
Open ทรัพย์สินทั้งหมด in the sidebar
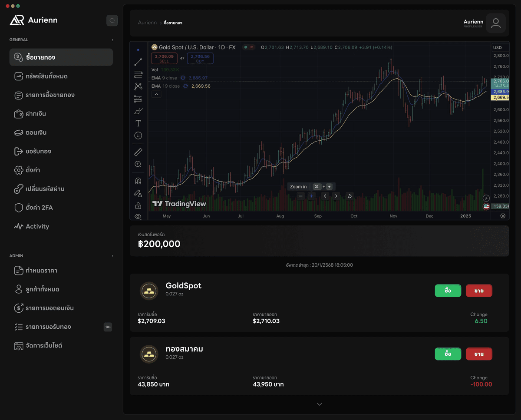(x=46, y=76)
